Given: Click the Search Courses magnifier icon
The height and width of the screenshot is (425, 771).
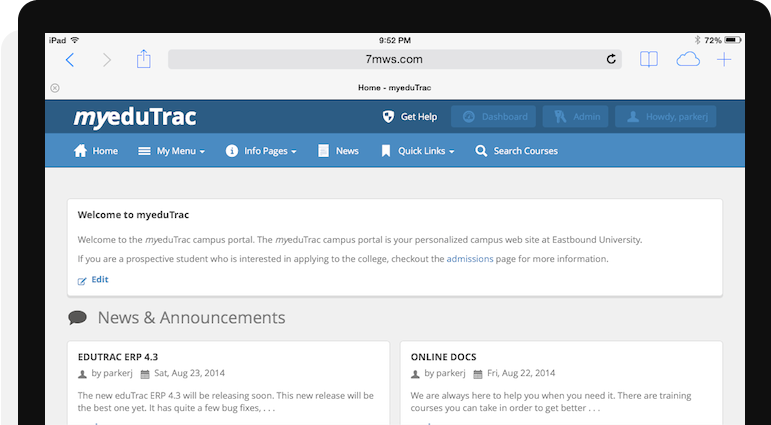Looking at the screenshot, I should click(x=481, y=151).
